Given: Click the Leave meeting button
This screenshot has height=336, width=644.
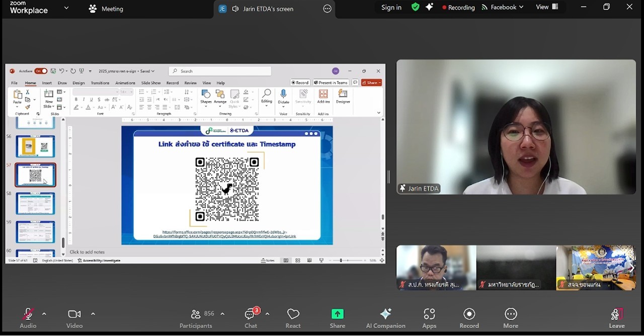Looking at the screenshot, I should pos(617,318).
